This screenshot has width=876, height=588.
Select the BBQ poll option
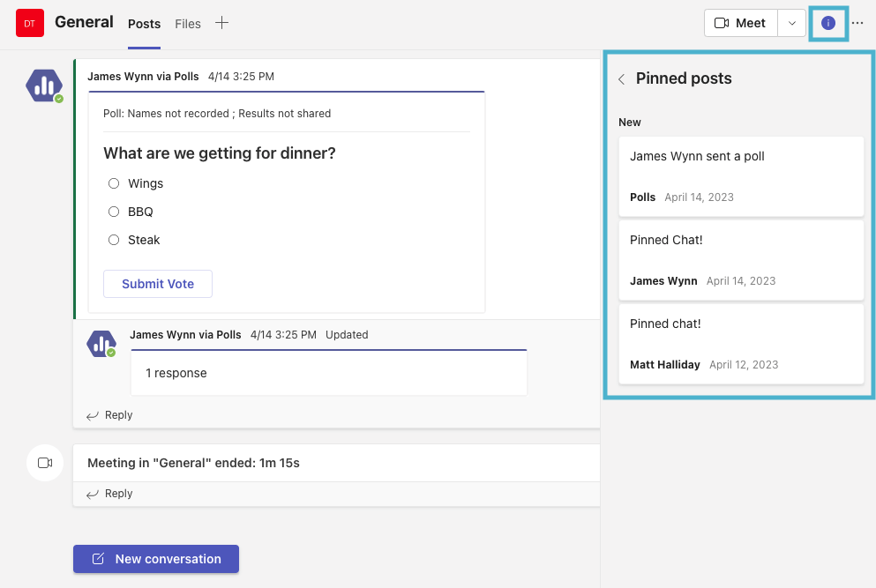point(114,212)
